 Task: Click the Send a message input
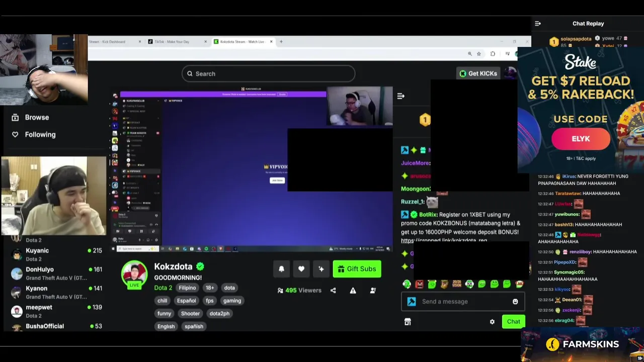(463, 302)
